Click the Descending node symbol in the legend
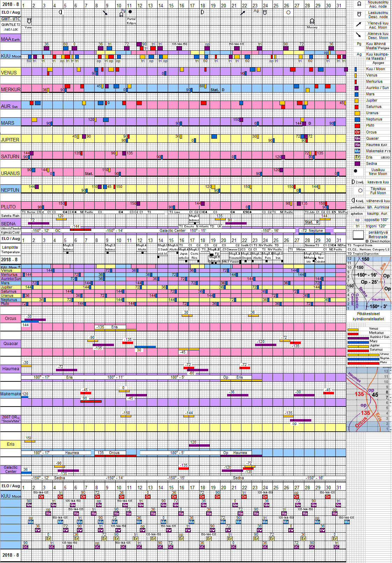The image size is (392, 563). pos(359,14)
